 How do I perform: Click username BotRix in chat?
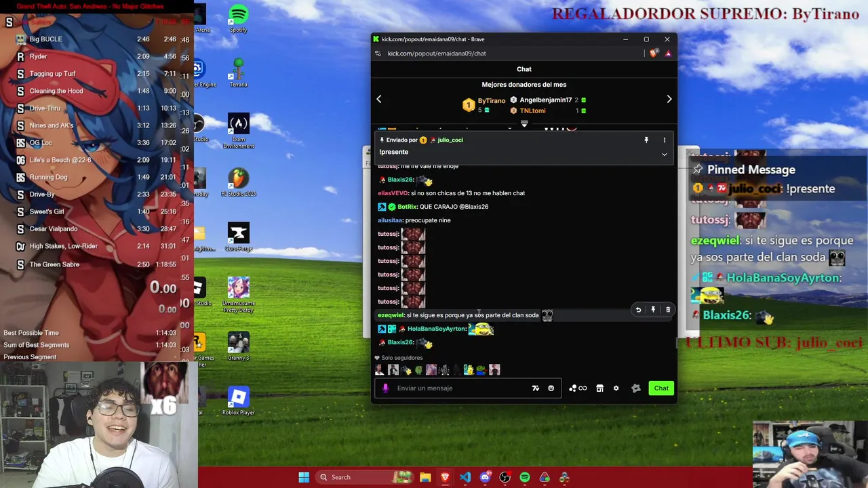click(x=407, y=207)
